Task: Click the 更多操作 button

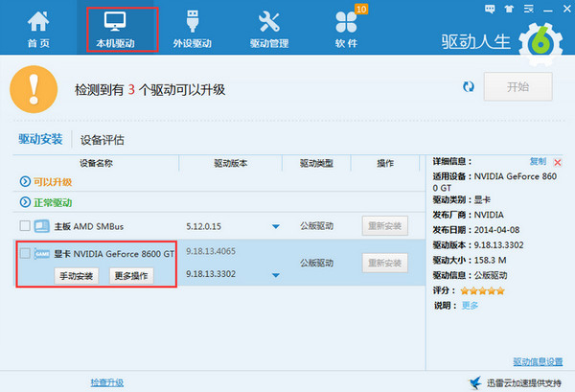Action: (131, 276)
